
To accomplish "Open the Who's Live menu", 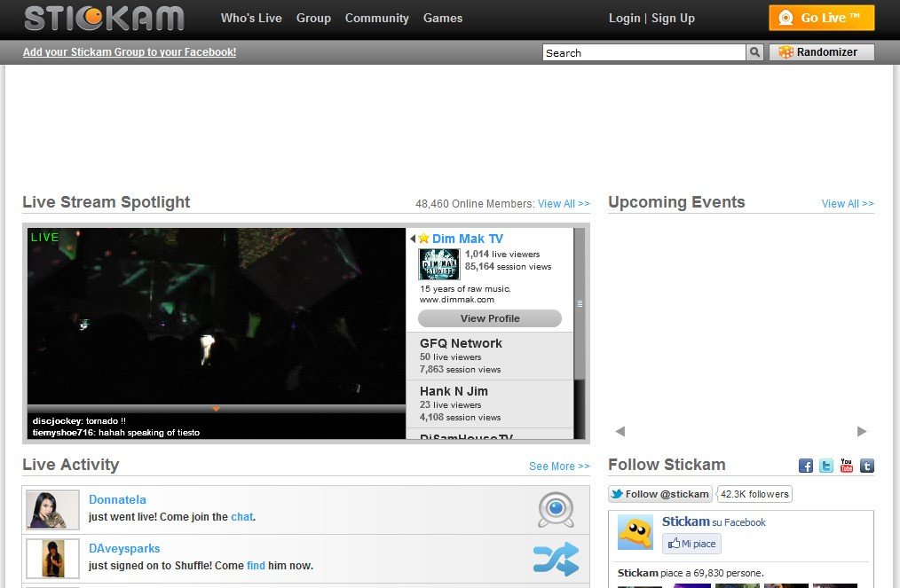I will pos(251,19).
